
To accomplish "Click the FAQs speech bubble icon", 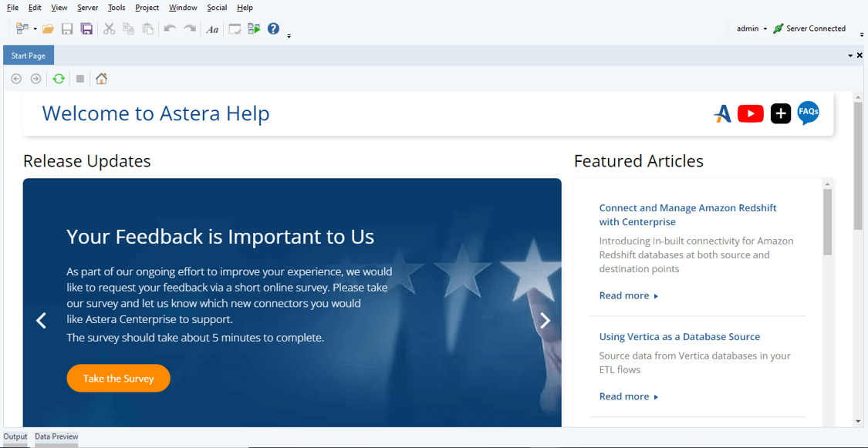I will point(808,113).
